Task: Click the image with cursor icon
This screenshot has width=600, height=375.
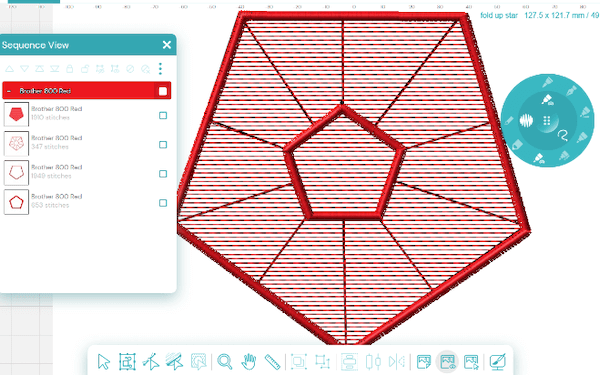Action: coord(471,362)
